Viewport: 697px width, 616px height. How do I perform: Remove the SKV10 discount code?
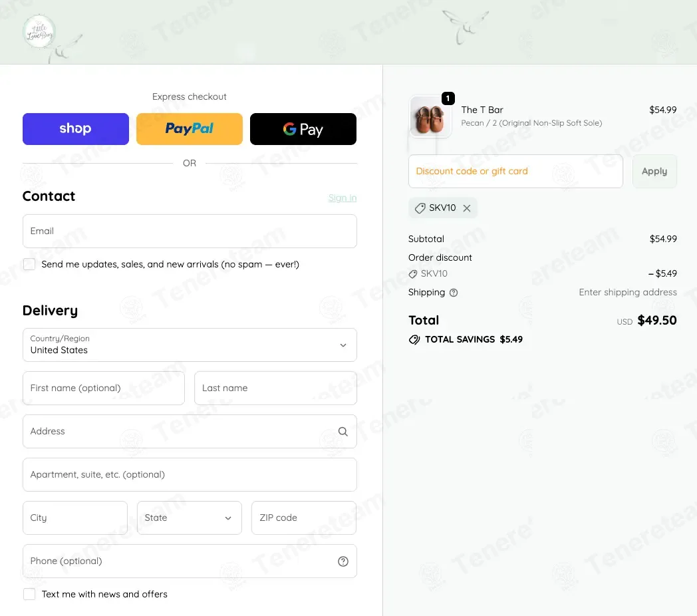click(x=467, y=208)
